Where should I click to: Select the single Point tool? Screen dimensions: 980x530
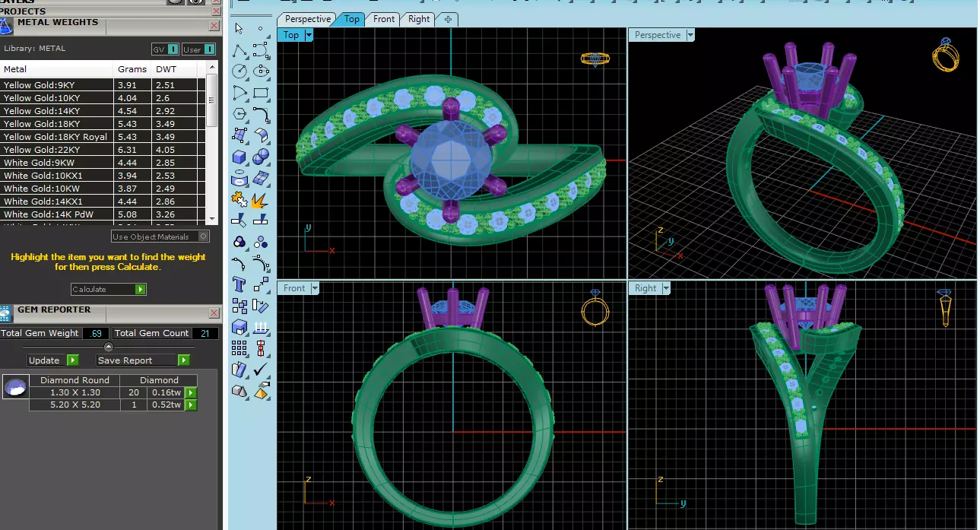261,29
